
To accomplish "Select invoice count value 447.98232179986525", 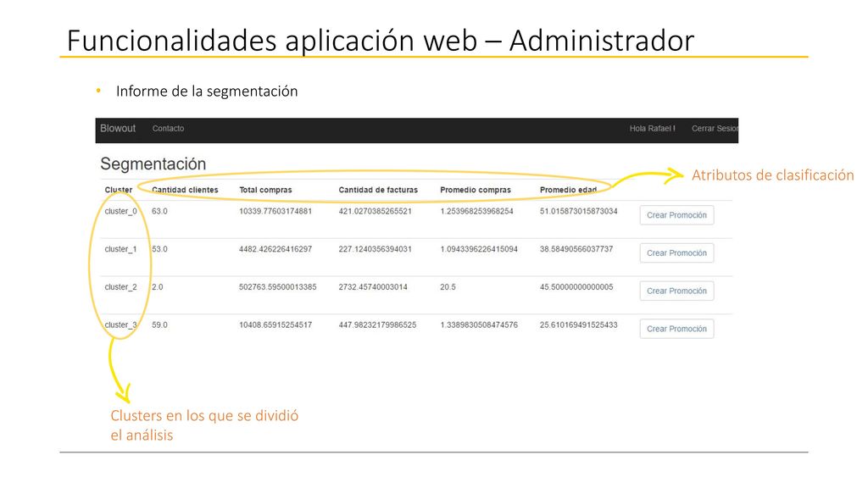I will [x=377, y=324].
